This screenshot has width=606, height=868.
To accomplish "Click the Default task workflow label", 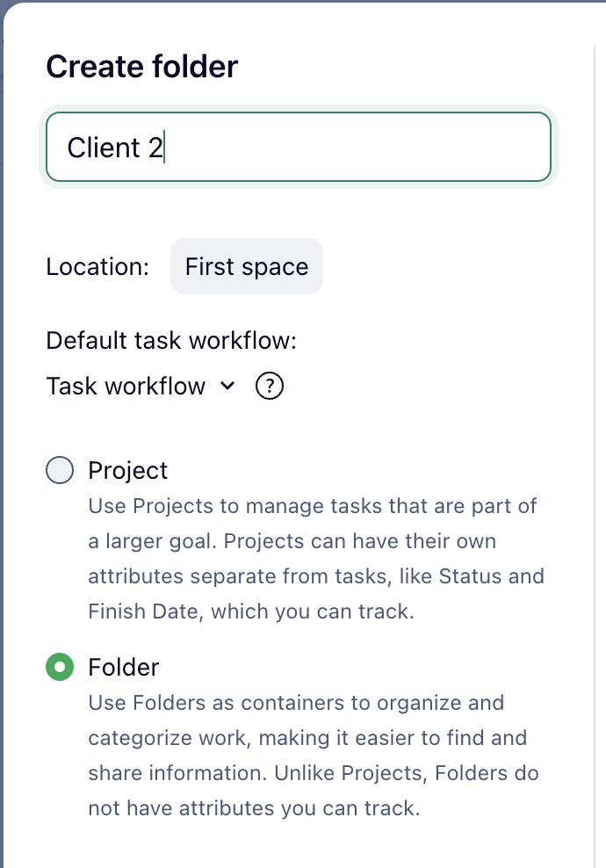I will pyautogui.click(x=171, y=341).
